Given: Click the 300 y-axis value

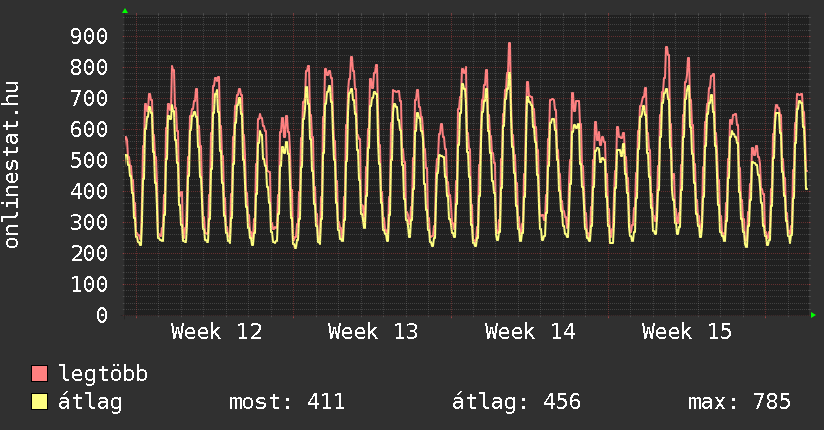Looking at the screenshot, I should click(89, 222).
